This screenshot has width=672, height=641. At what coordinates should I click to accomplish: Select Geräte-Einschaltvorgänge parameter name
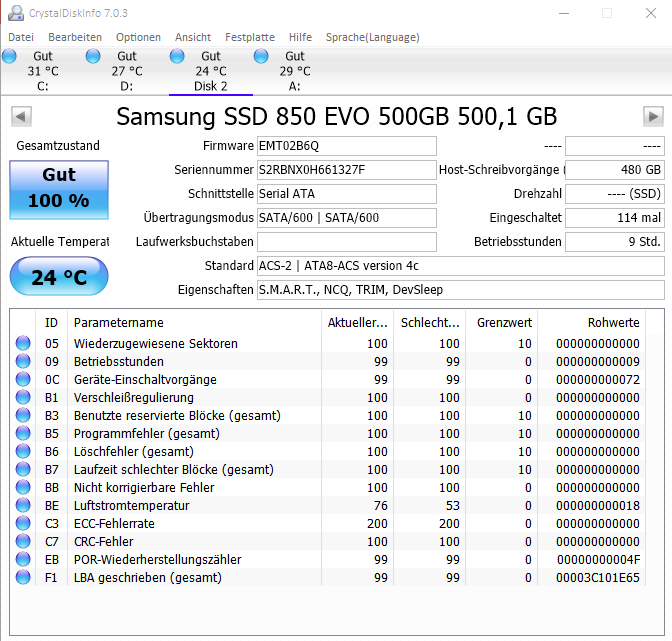[x=145, y=380]
